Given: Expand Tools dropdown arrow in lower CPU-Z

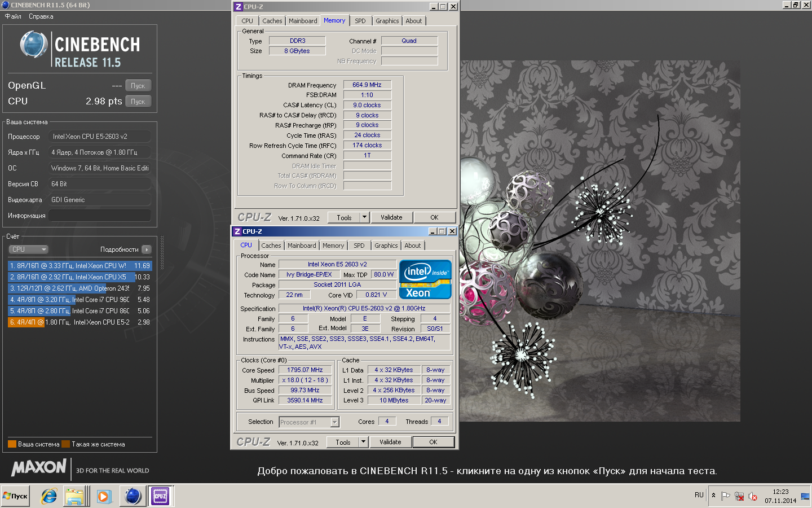Looking at the screenshot, I should point(363,443).
